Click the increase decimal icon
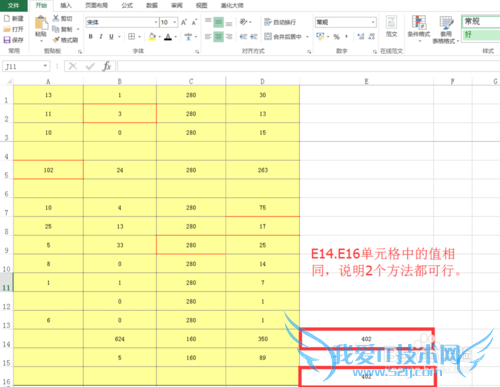This screenshot has width=500, height=387. point(361,36)
